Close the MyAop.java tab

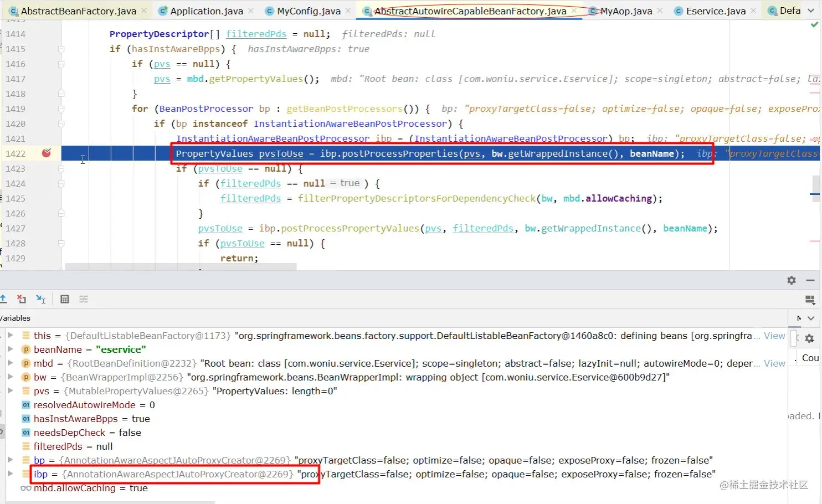[x=660, y=11]
